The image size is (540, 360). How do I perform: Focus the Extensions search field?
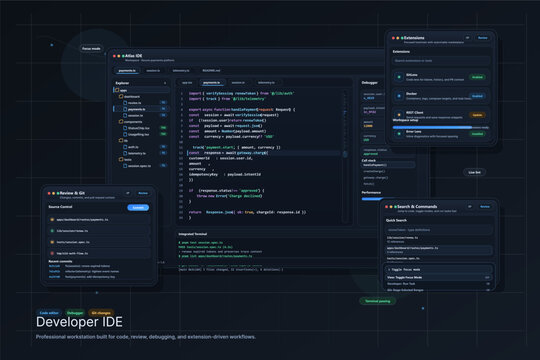coord(442,61)
